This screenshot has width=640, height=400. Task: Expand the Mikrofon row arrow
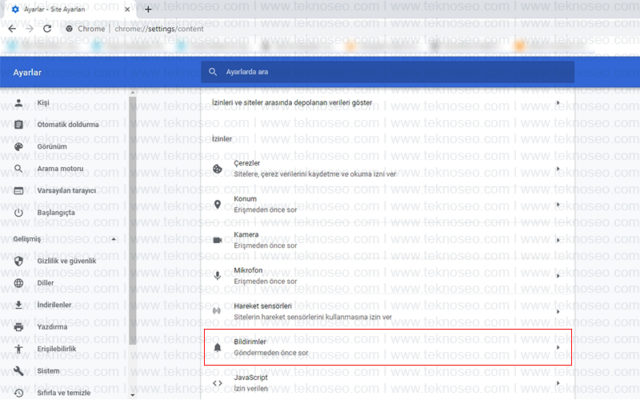558,276
